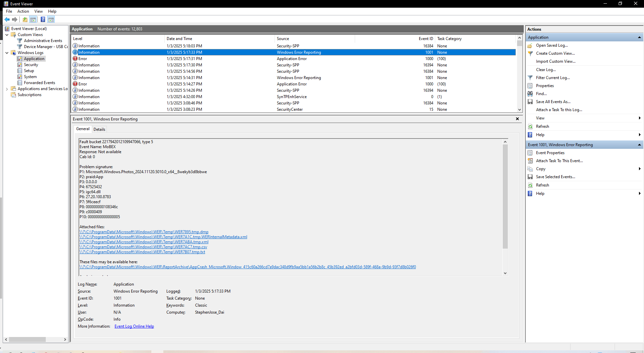Close the event preview pane with X

(x=517, y=119)
